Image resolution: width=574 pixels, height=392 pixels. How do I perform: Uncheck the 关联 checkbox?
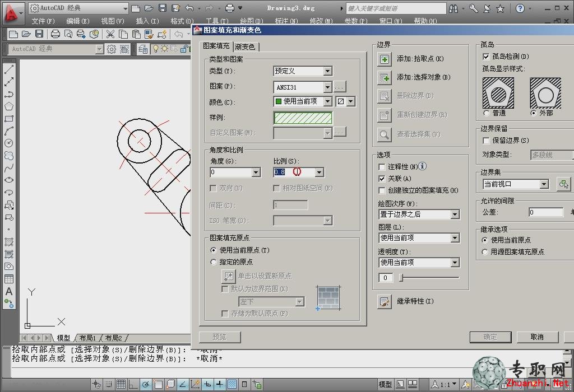[x=382, y=179]
